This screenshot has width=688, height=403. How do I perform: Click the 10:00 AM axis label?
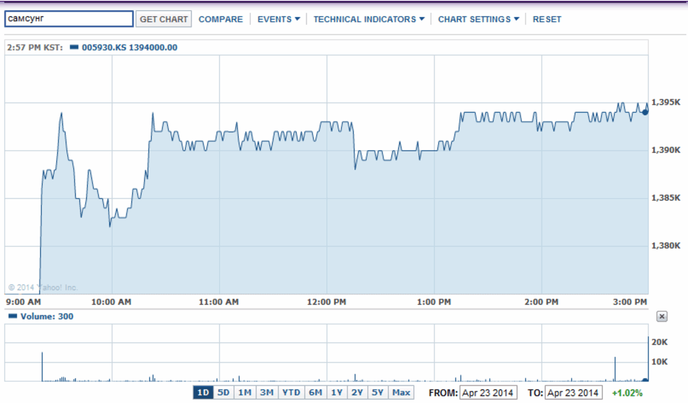111,302
